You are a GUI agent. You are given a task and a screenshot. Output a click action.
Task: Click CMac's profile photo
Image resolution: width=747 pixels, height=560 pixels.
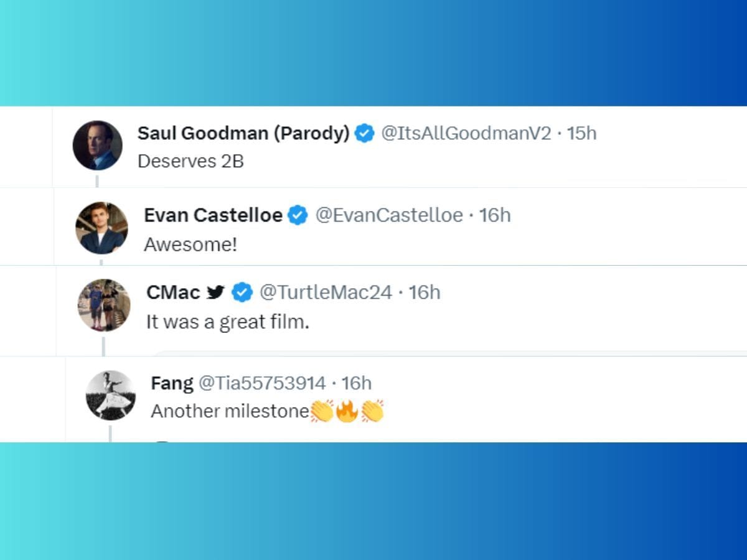(x=104, y=305)
